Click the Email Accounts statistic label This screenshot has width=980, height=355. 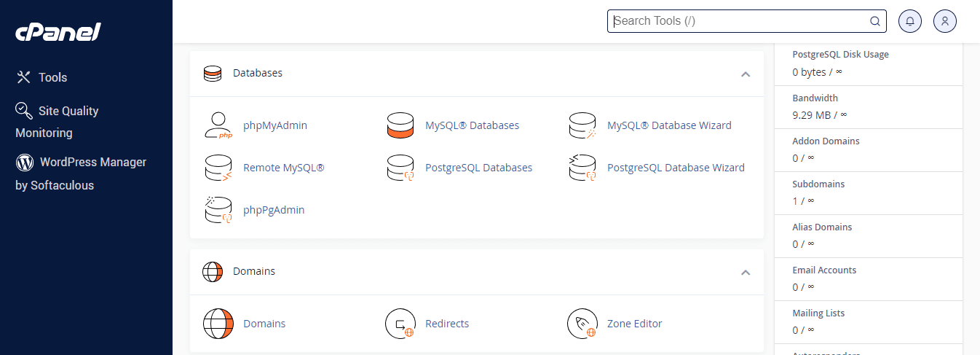824,270
